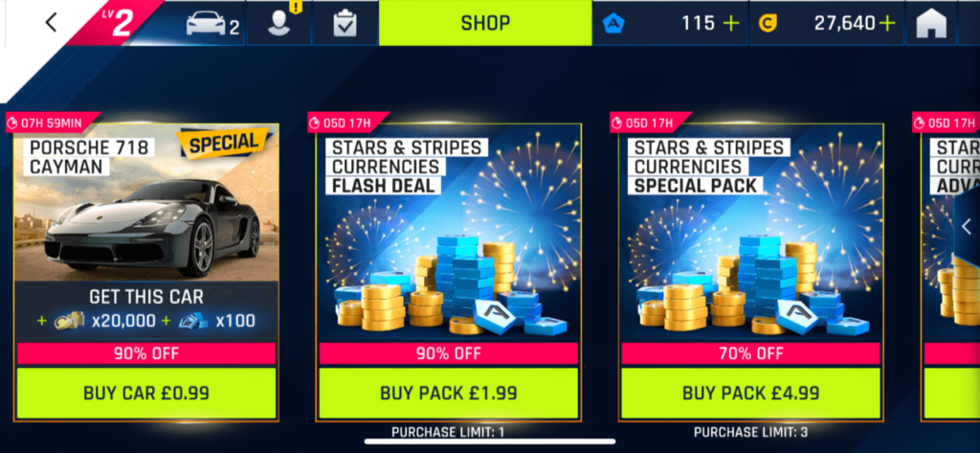Tap the gold credits coin icon
The image size is (980, 453).
point(768,24)
